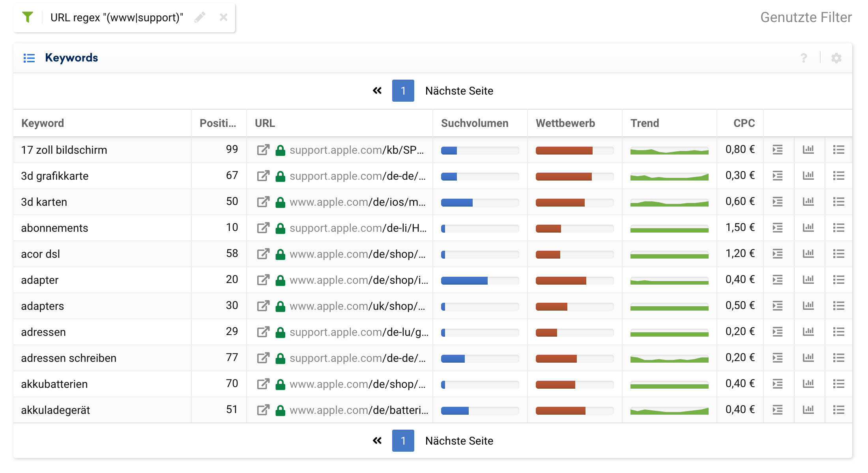Select keyword acor dsl
Viewport: 868px width, 473px height.
click(41, 254)
